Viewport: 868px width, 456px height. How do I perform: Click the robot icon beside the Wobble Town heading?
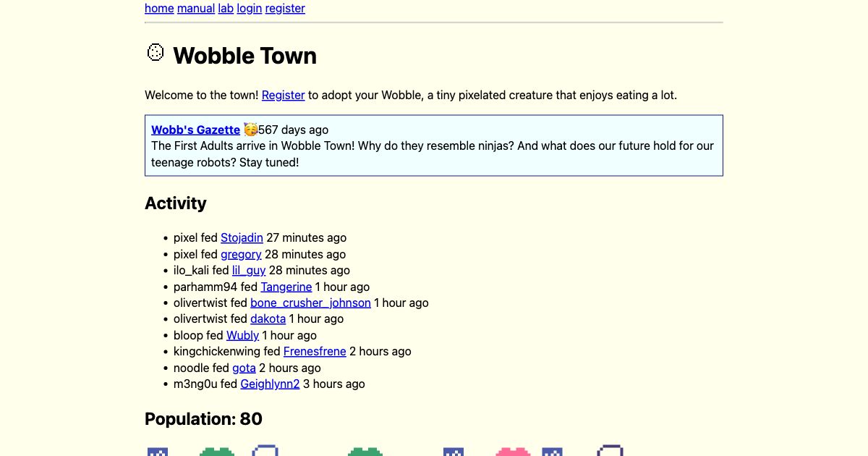pyautogui.click(x=156, y=52)
